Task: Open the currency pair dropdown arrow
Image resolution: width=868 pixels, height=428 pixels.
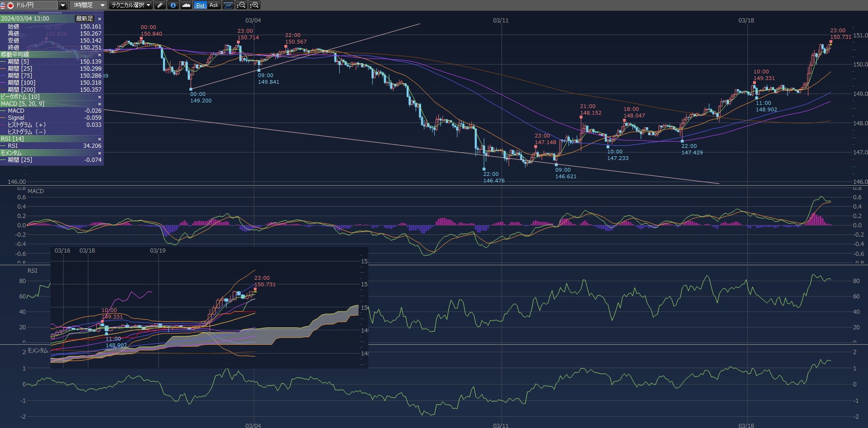Action: [x=63, y=5]
